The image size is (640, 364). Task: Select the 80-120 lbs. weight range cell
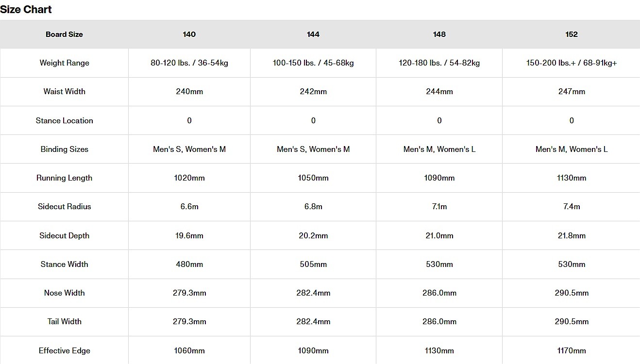point(189,63)
